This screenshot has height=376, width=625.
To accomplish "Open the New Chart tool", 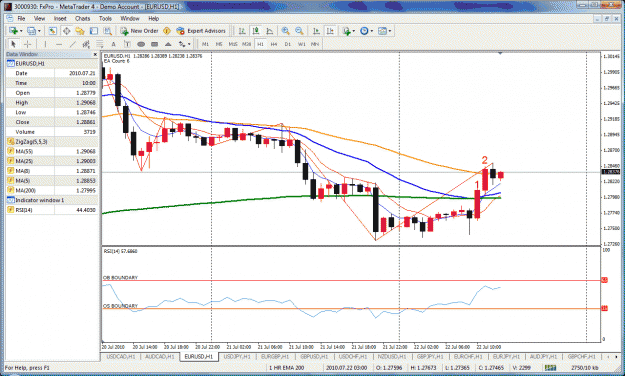I will pos(13,31).
